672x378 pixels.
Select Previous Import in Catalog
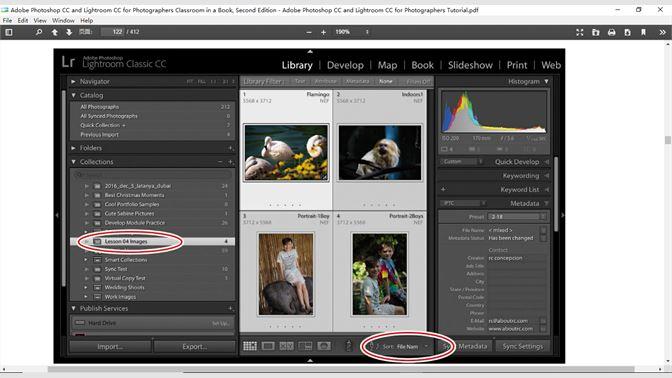click(x=152, y=135)
